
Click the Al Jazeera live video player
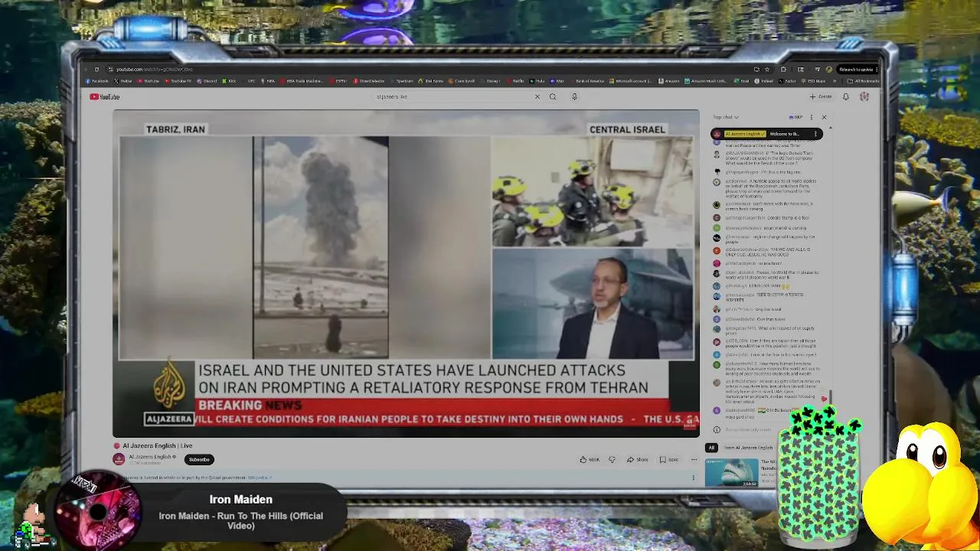click(406, 273)
